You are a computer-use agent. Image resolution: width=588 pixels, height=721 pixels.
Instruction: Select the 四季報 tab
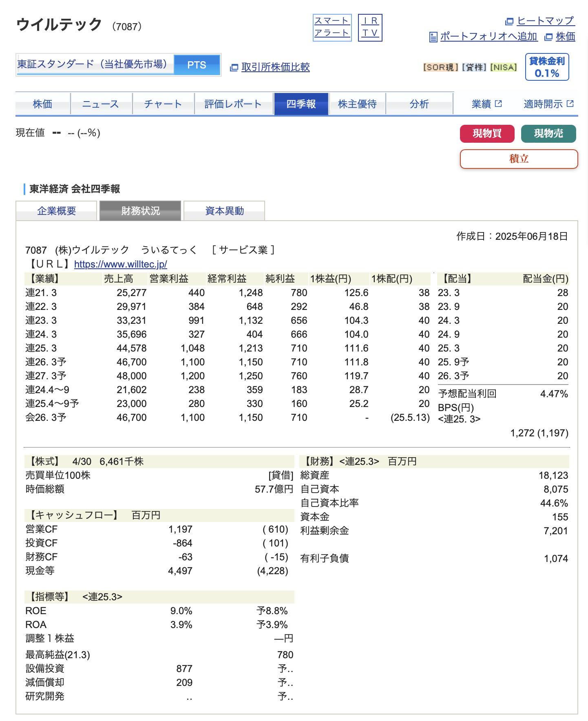301,104
